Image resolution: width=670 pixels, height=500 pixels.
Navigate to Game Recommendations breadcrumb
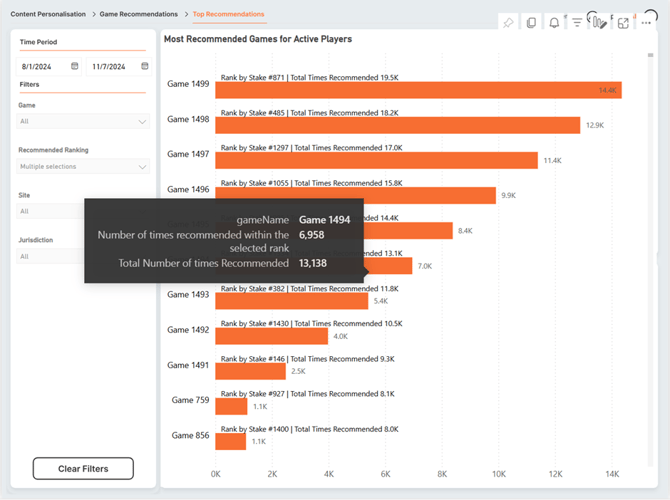pyautogui.click(x=138, y=14)
